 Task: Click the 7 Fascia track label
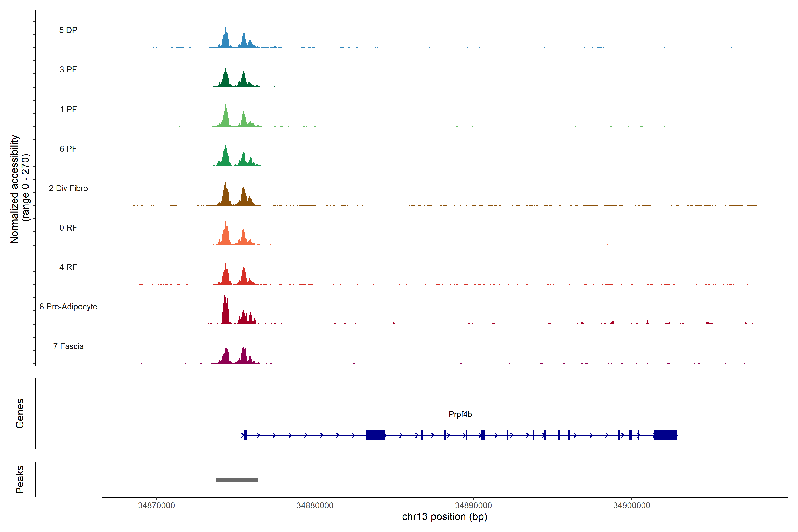68,346
